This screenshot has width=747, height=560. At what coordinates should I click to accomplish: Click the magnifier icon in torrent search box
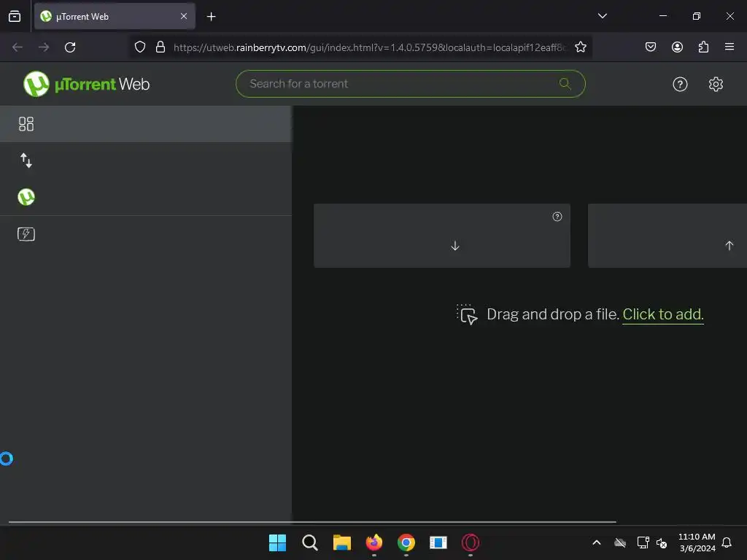point(565,84)
